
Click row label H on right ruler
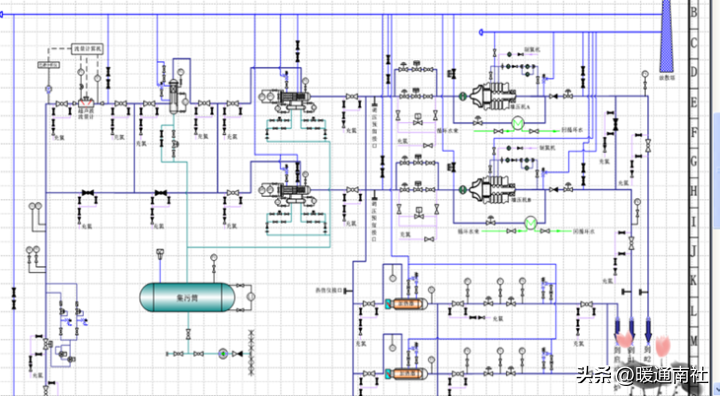694,191
